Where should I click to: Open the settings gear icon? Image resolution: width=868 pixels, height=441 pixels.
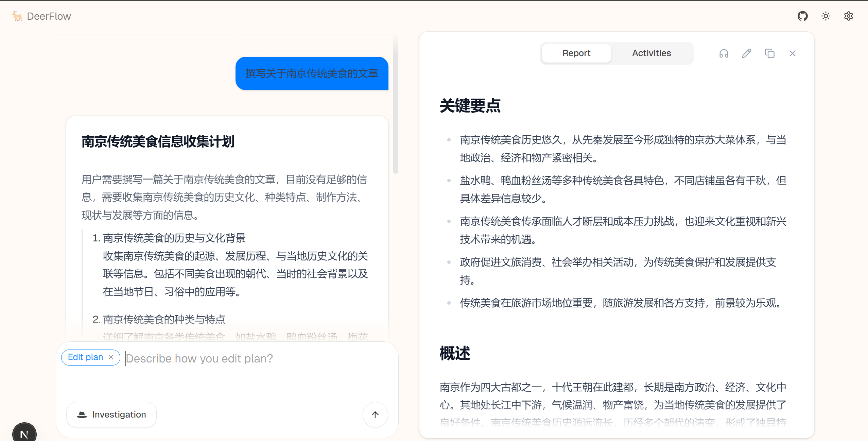pyautogui.click(x=848, y=16)
